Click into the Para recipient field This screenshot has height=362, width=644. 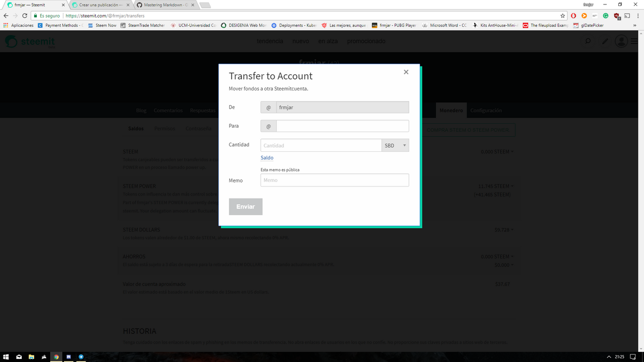[342, 126]
